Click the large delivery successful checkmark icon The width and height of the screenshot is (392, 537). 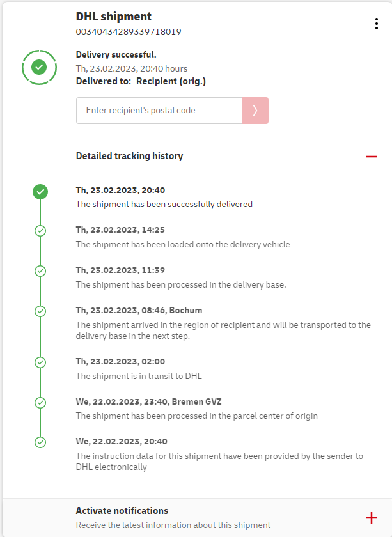pos(40,66)
